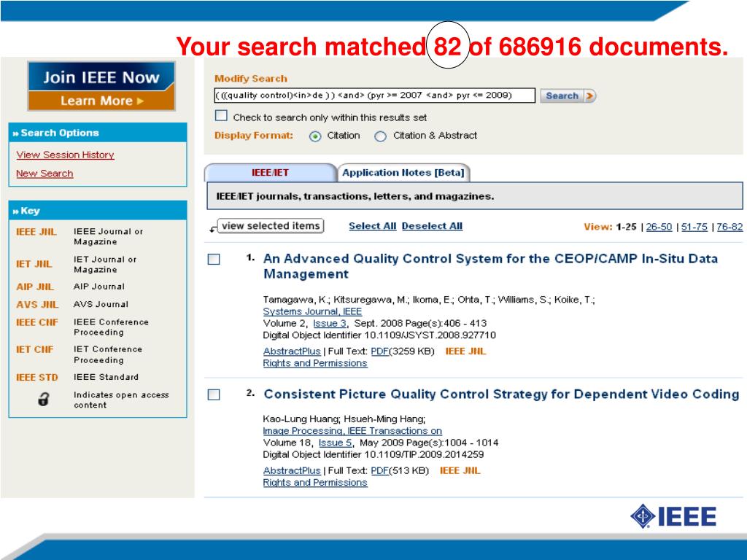Download the PDF (513 KB) of result 2

[379, 471]
